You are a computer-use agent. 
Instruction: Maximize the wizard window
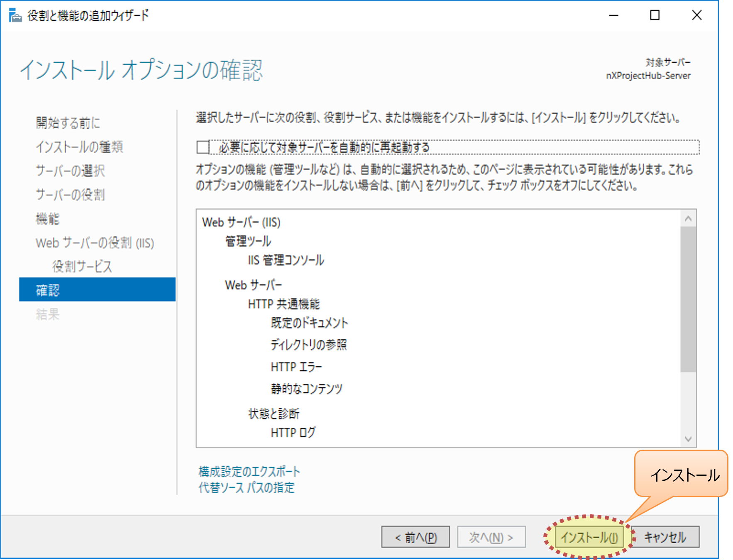pyautogui.click(x=655, y=16)
